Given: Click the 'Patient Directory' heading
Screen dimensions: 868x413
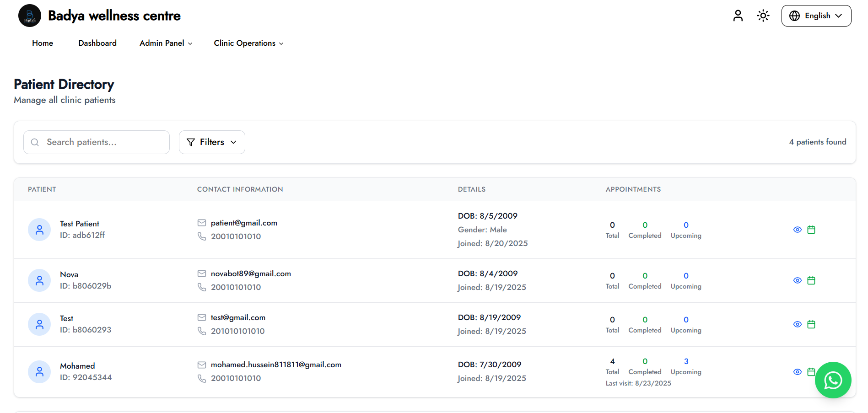Looking at the screenshot, I should [64, 84].
